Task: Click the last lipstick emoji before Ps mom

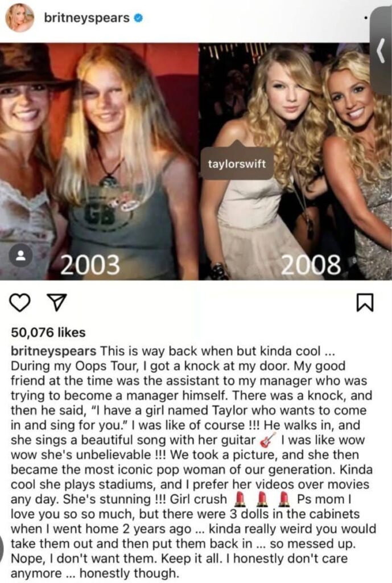Action: tap(284, 499)
